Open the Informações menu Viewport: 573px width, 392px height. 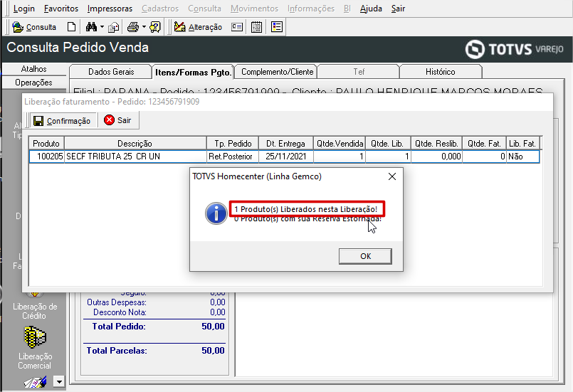click(x=311, y=9)
